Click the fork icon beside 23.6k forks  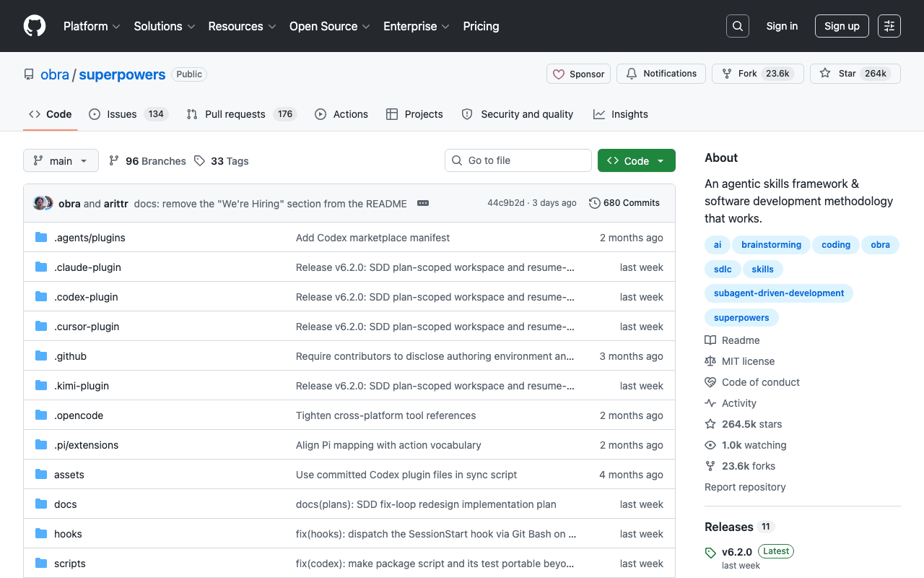click(x=710, y=466)
